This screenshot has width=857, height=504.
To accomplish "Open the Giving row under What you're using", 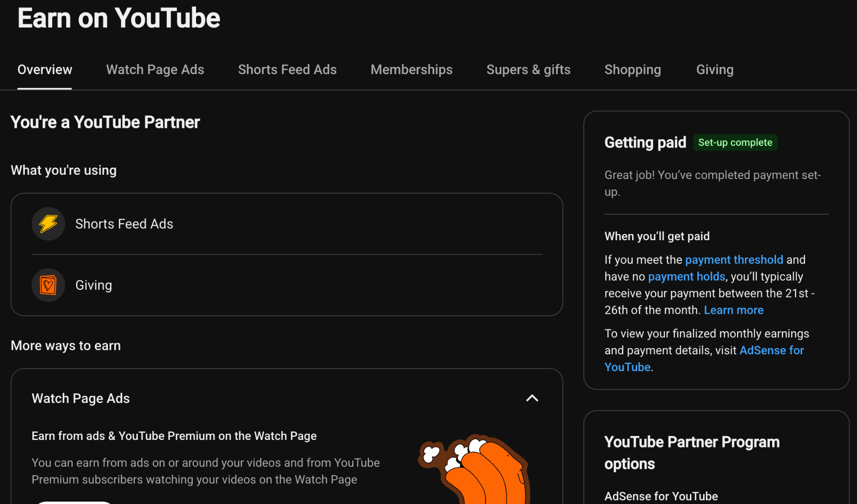I will click(x=287, y=285).
